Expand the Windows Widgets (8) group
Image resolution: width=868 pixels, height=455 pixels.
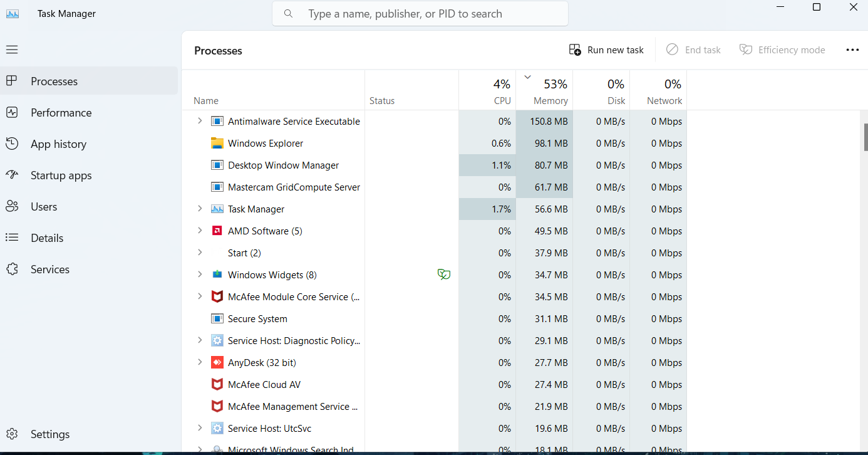[200, 275]
